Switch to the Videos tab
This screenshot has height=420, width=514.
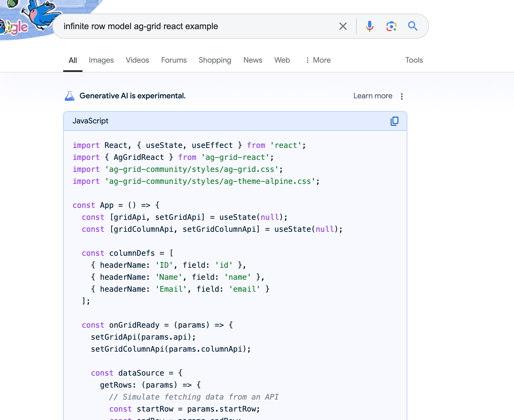(137, 60)
